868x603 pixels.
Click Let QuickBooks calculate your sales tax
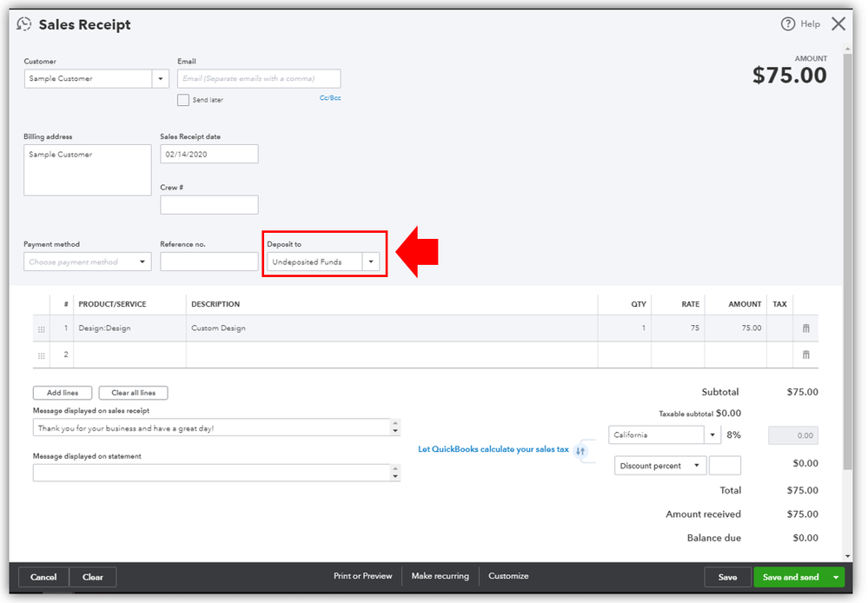point(494,449)
